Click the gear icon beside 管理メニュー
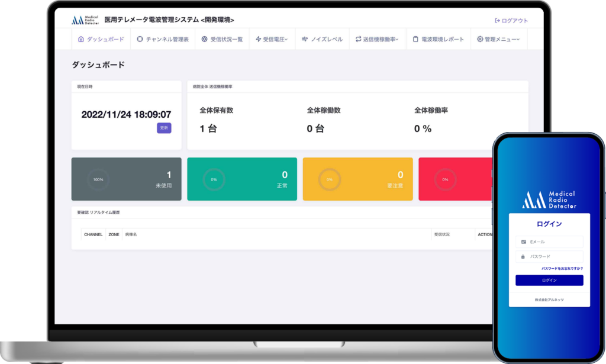The width and height of the screenshot is (606, 364). [x=480, y=40]
